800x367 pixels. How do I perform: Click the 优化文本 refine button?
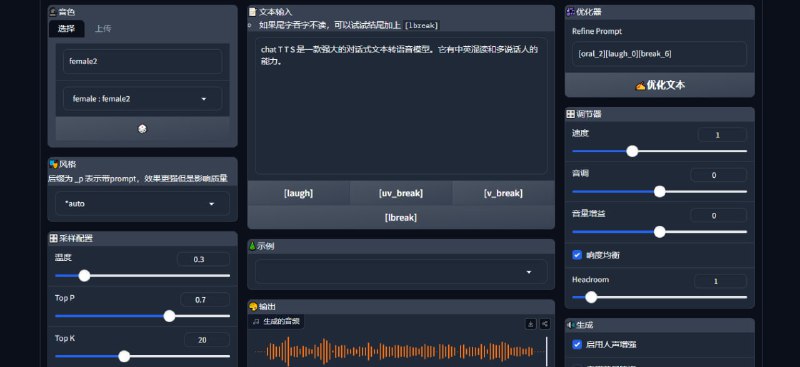[x=660, y=85]
